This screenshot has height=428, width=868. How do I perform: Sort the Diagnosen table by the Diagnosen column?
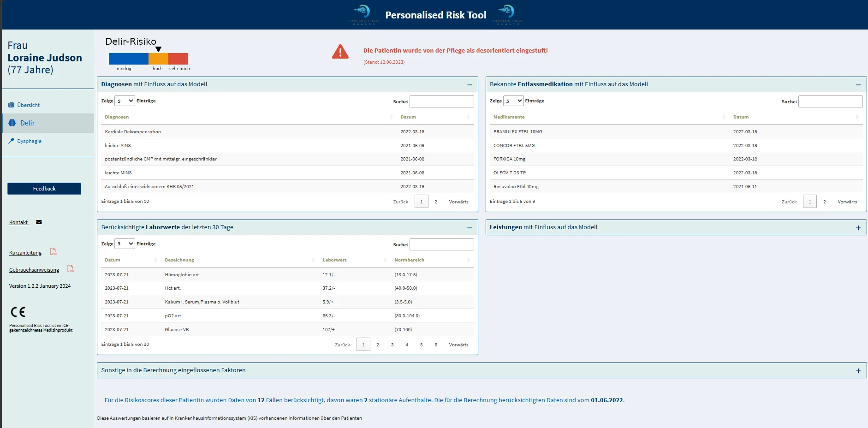click(x=249, y=117)
